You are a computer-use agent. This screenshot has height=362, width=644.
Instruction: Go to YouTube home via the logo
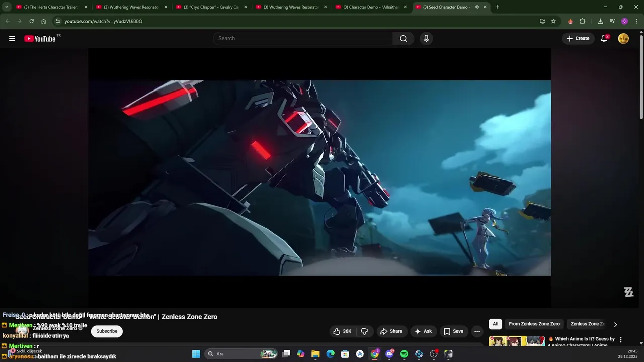40,39
